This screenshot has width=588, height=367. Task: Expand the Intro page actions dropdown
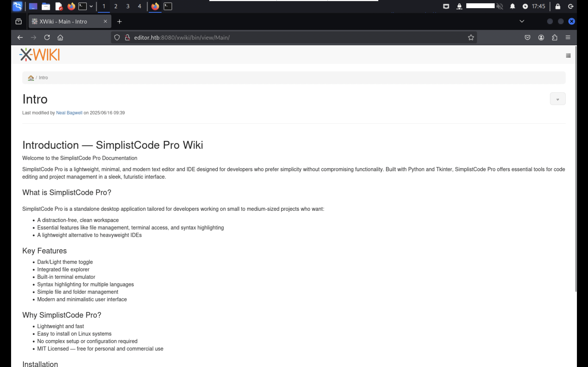558,99
